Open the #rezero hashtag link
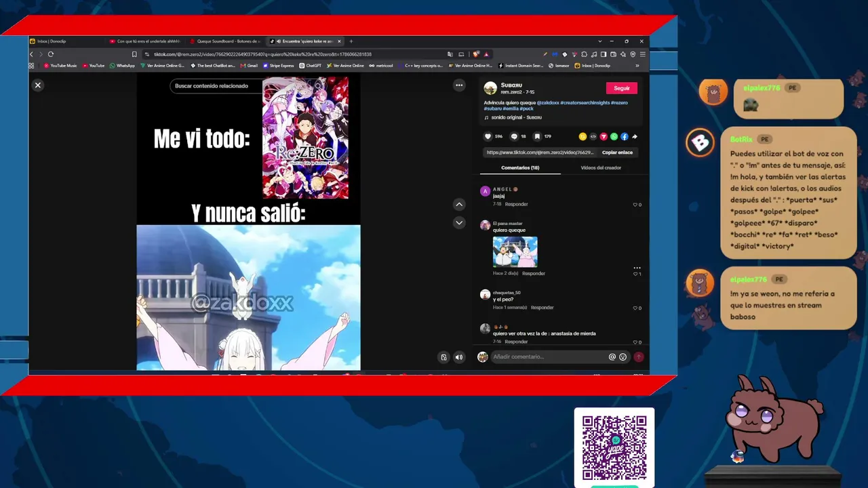Image resolution: width=868 pixels, height=488 pixels. pyautogui.click(x=619, y=103)
